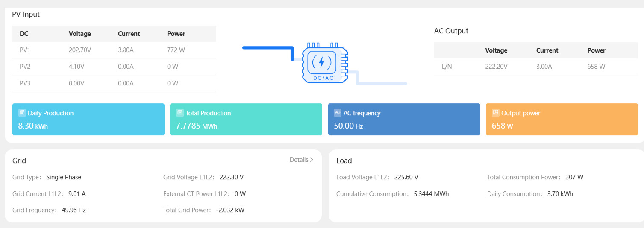
Task: Select the Total Production card
Action: (246, 119)
